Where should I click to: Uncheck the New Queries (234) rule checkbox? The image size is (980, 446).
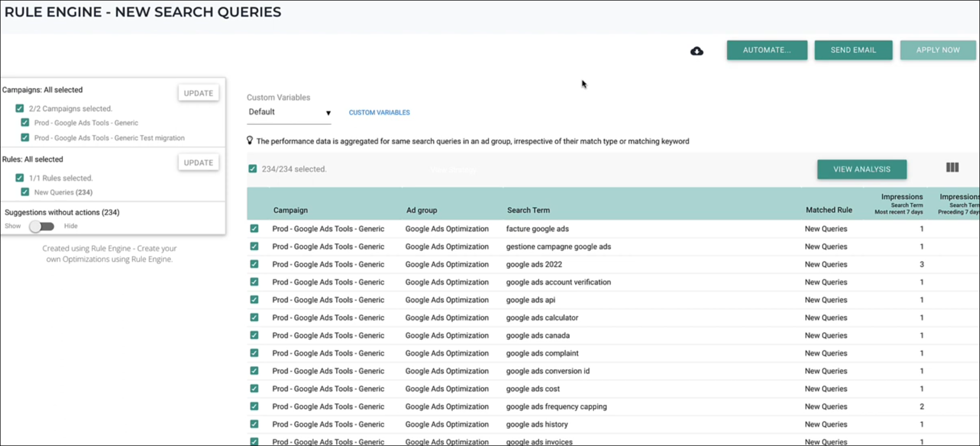pyautogui.click(x=25, y=192)
